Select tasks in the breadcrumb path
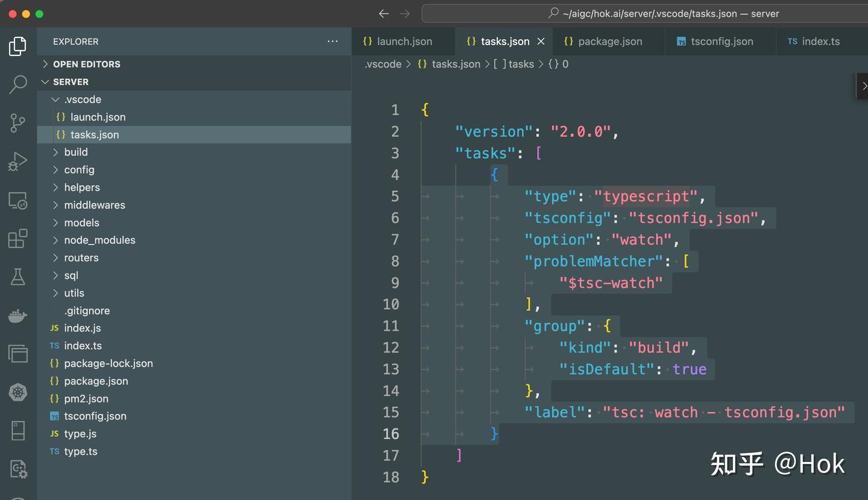The width and height of the screenshot is (868, 500). [521, 63]
